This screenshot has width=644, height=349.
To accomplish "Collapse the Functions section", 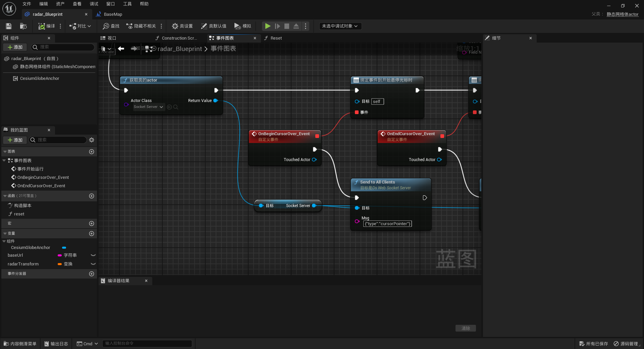I will [x=5, y=196].
